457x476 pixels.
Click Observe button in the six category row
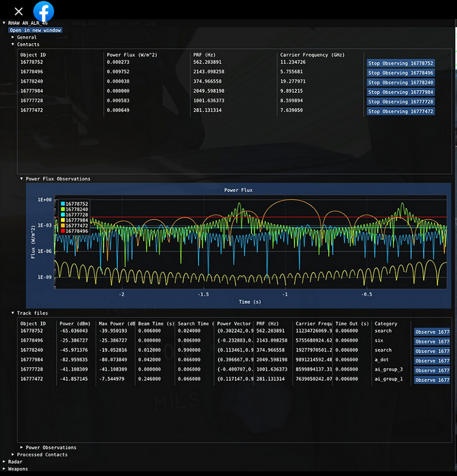pyautogui.click(x=432, y=341)
